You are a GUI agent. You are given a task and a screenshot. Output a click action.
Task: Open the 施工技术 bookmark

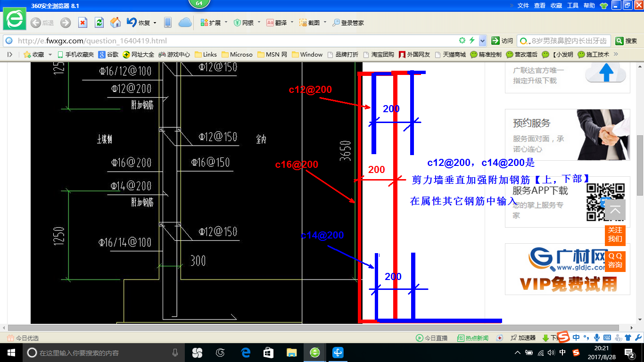point(594,55)
